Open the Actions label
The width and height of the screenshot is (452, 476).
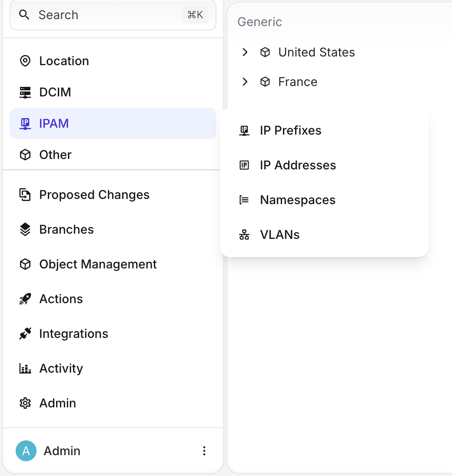pyautogui.click(x=61, y=299)
